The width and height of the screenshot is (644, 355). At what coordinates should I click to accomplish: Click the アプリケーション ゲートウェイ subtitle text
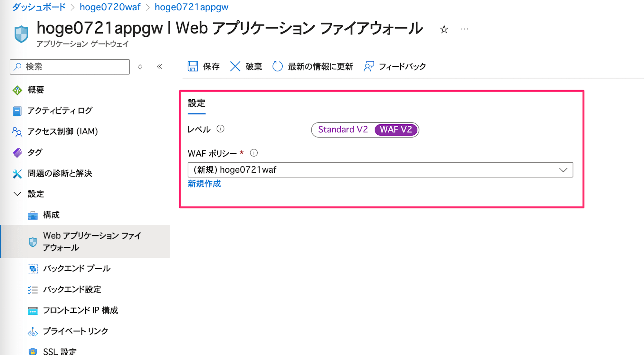tap(82, 44)
